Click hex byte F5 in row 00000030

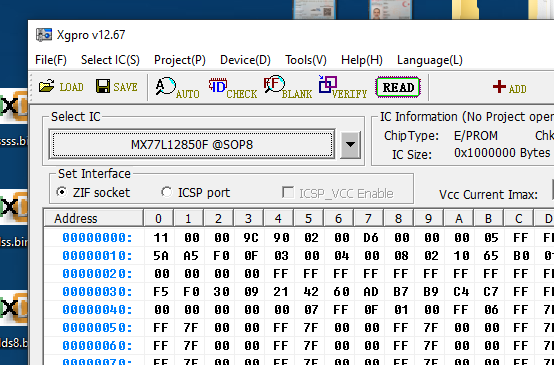click(161, 292)
